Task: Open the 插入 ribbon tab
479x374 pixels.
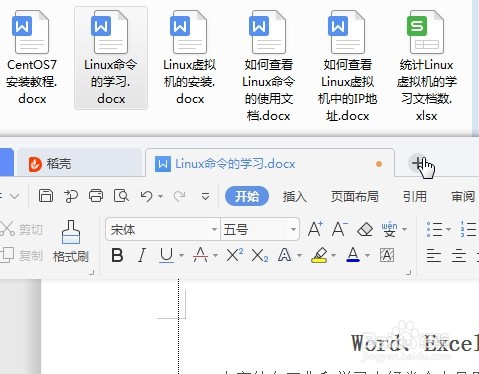Action: [295, 196]
